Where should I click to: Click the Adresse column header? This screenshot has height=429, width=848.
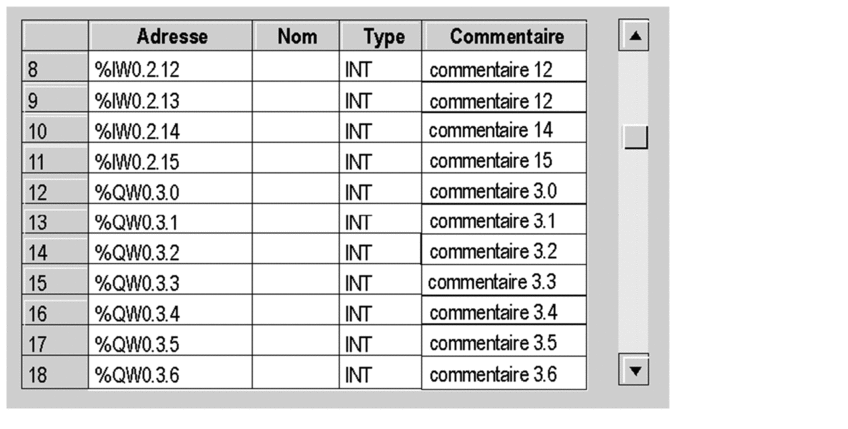click(171, 37)
